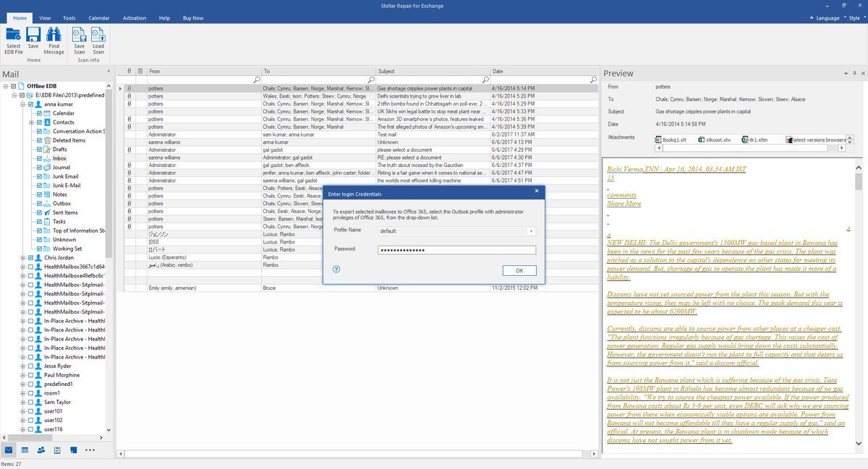Sort messages by the Subject column header
868x469 pixels.
(x=433, y=71)
